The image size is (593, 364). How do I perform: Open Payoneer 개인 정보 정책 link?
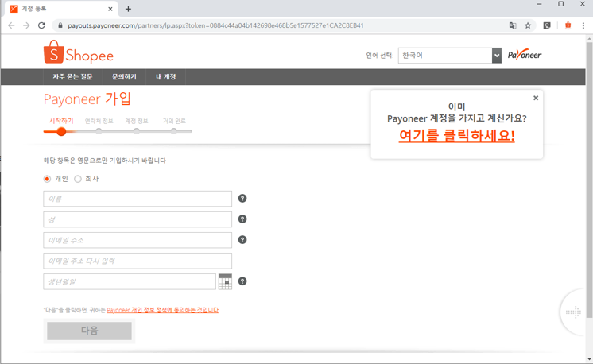coord(163,310)
